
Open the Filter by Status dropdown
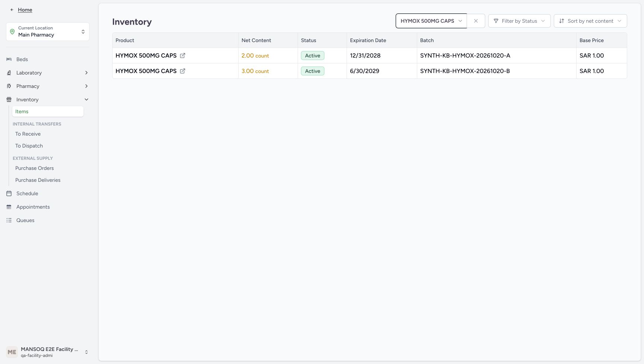pyautogui.click(x=519, y=21)
